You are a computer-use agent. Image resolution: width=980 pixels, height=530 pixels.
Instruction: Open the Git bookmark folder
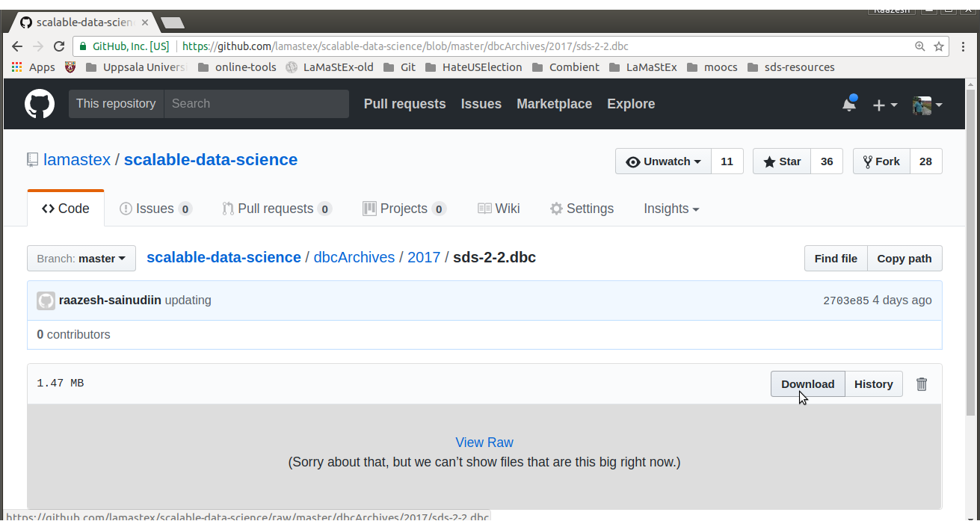point(399,67)
